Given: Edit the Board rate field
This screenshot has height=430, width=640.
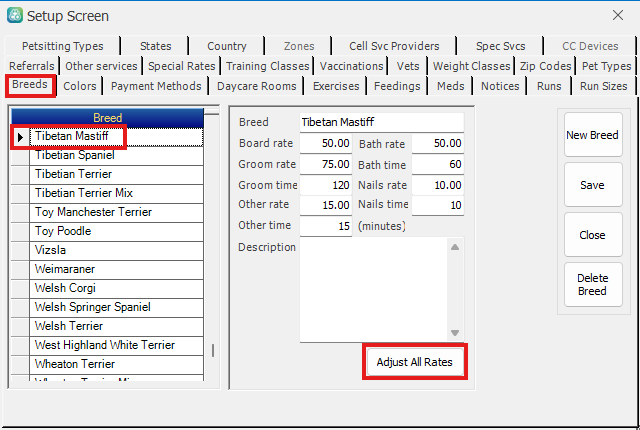Looking at the screenshot, I should click(326, 143).
